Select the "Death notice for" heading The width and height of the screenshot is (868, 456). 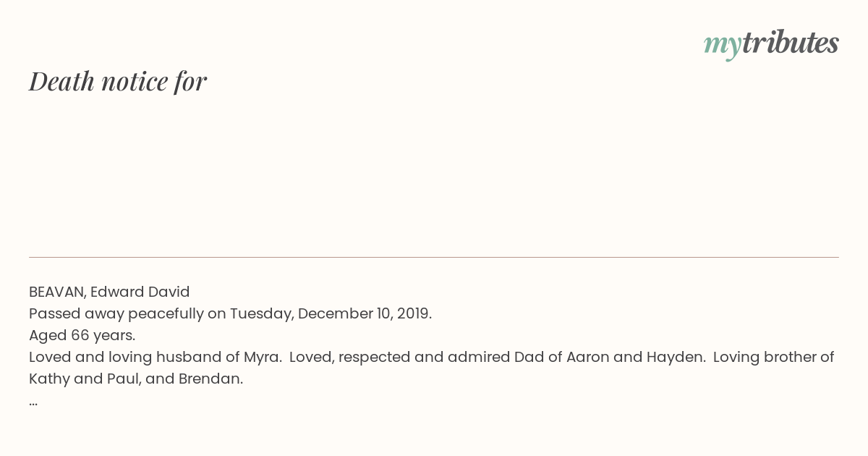point(118,81)
